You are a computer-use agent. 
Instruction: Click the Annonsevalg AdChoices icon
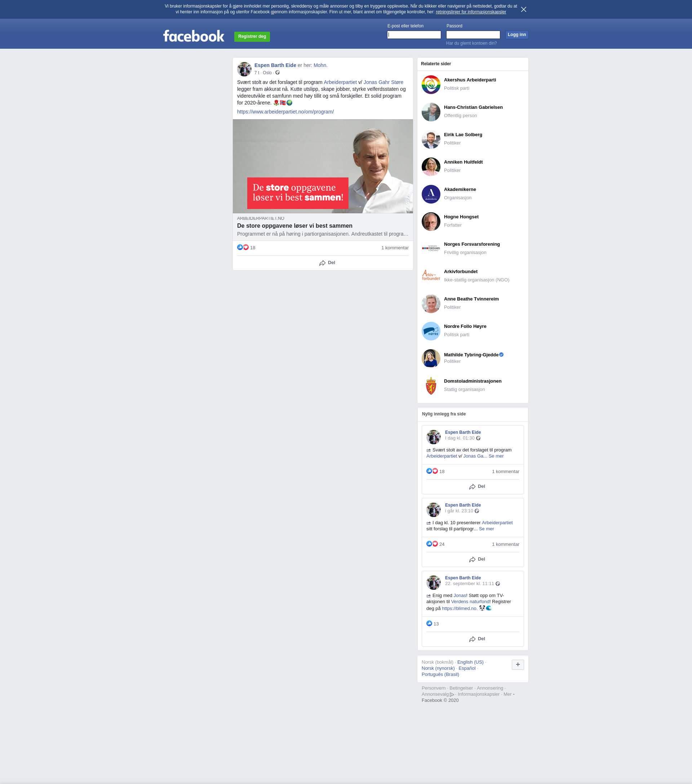tap(452, 694)
